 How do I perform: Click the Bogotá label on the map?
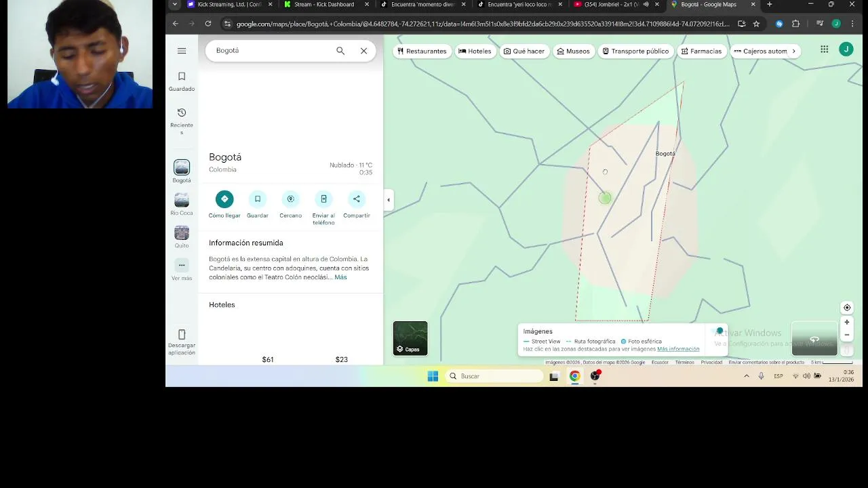tap(665, 154)
